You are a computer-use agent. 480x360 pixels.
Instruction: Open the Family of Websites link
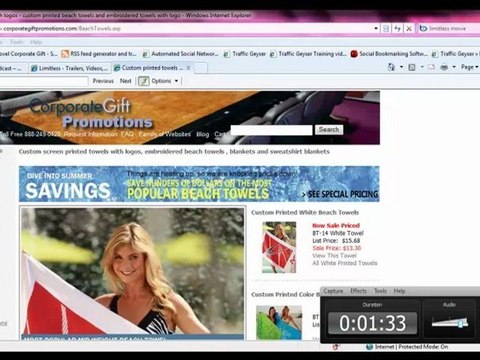[x=165, y=134]
